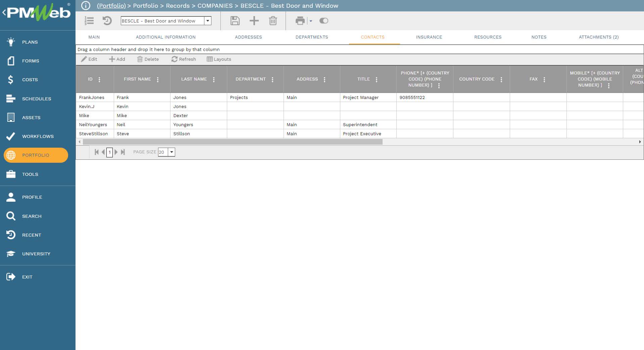Open the Department column options menu

click(273, 80)
